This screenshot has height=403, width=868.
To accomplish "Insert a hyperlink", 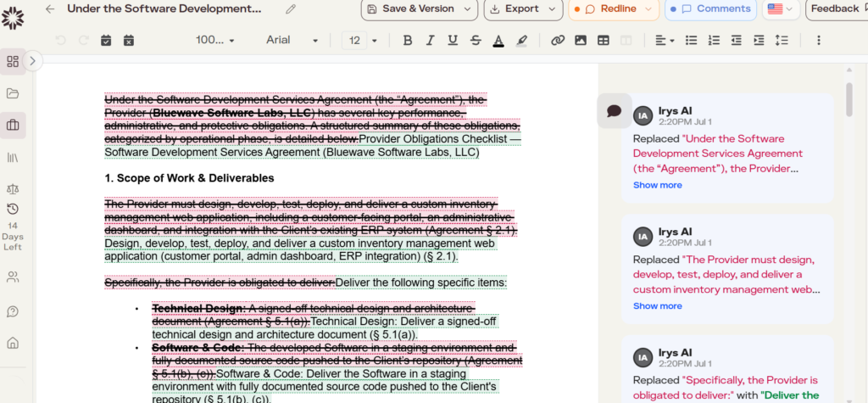I will click(x=558, y=41).
